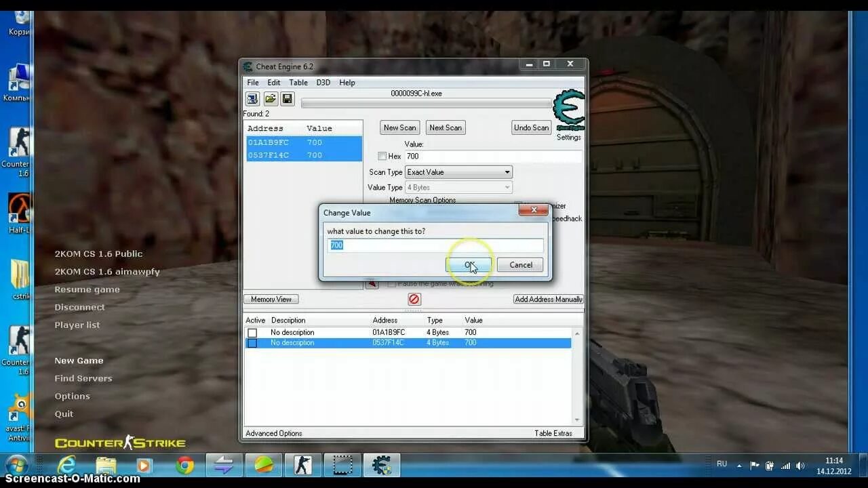Confirm the Change Value dialog with OK
The height and width of the screenshot is (488, 868).
469,265
